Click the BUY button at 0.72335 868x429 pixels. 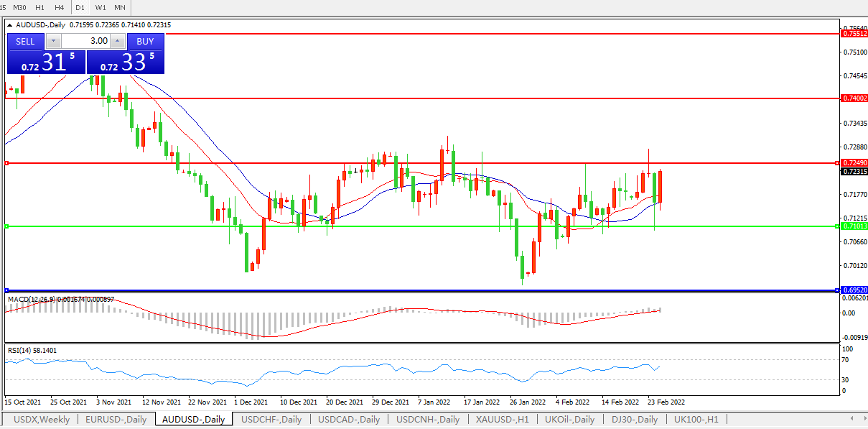pyautogui.click(x=145, y=41)
